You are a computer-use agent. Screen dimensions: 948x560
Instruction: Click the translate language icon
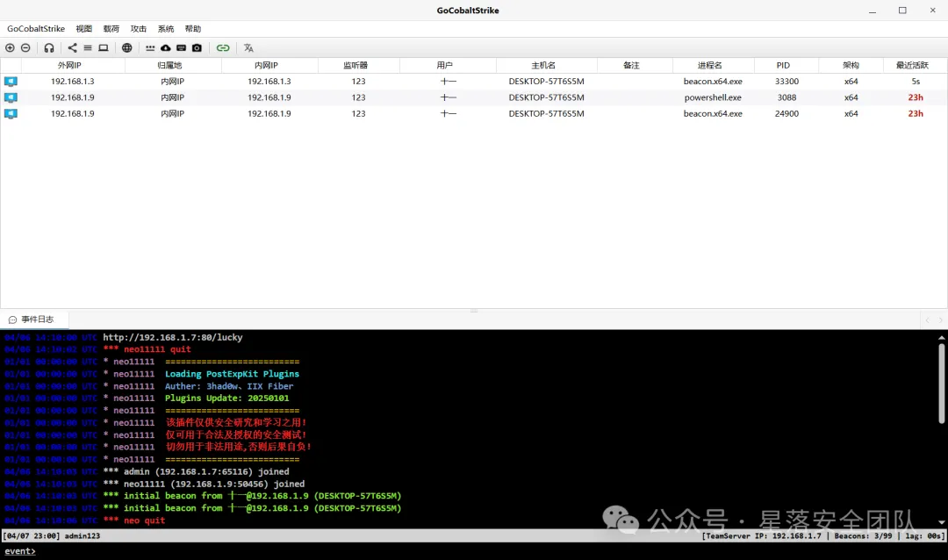(x=248, y=47)
